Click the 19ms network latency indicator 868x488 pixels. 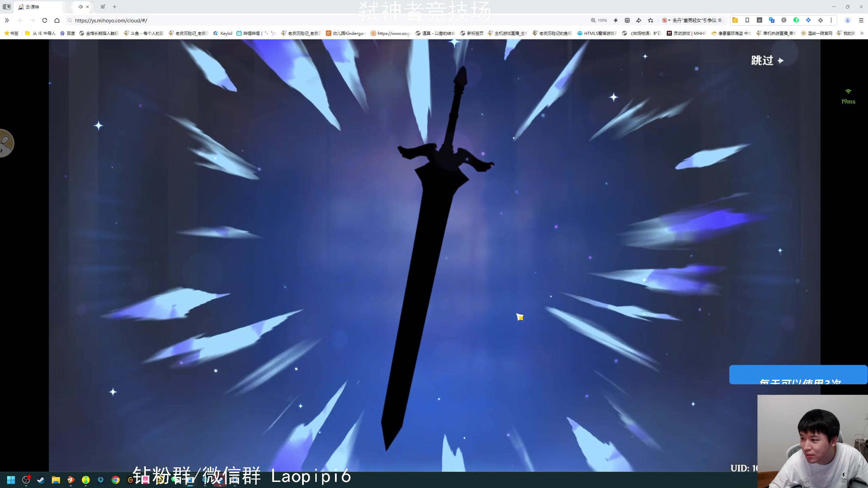848,97
